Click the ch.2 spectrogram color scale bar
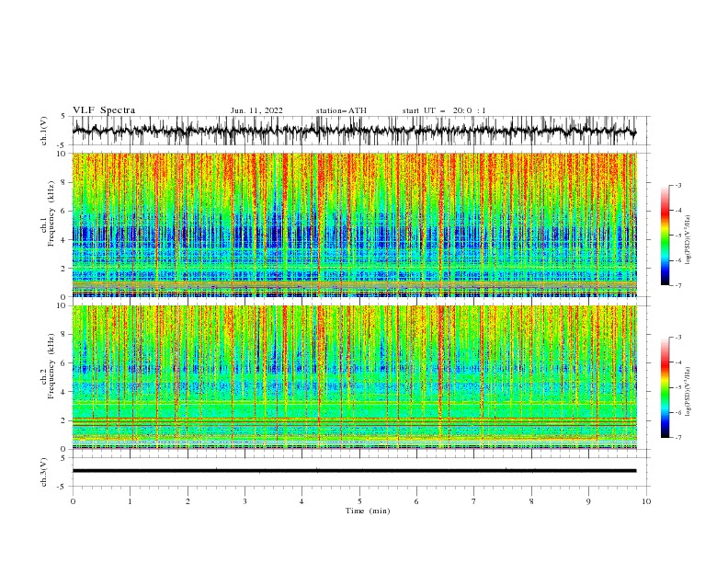 point(665,387)
